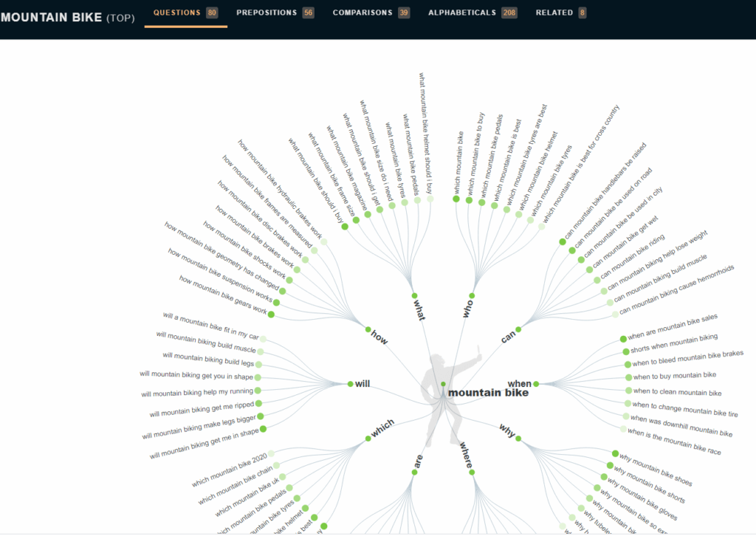The height and width of the screenshot is (536, 756).
Task: Click 'shorts when mountain biking' question
Action: coord(674,343)
